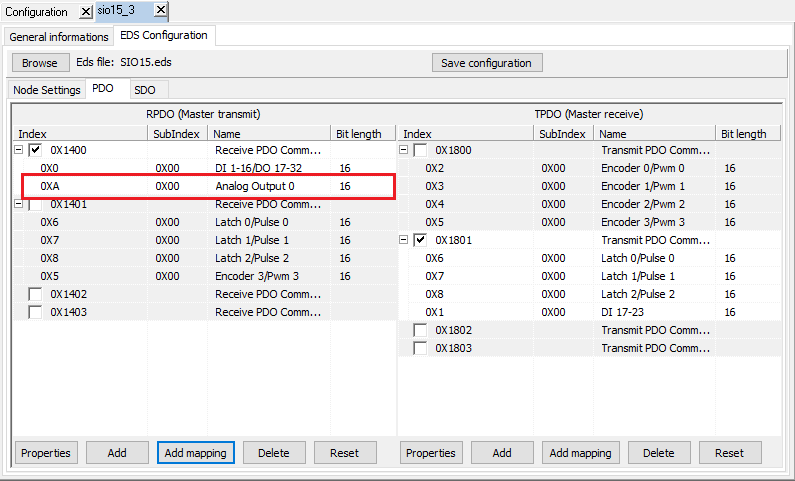This screenshot has height=481, width=795.
Task: Click Add mapping under the RPDO list
Action: point(195,453)
